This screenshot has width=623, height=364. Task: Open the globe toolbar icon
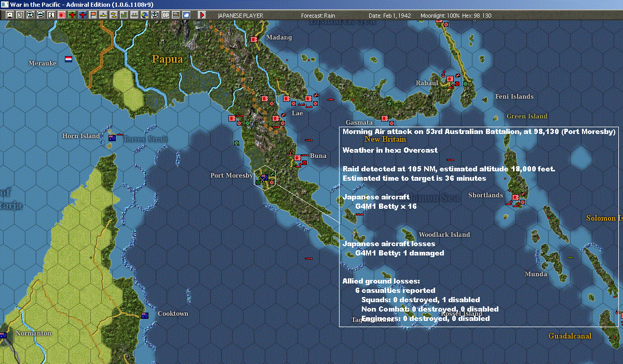(144, 15)
